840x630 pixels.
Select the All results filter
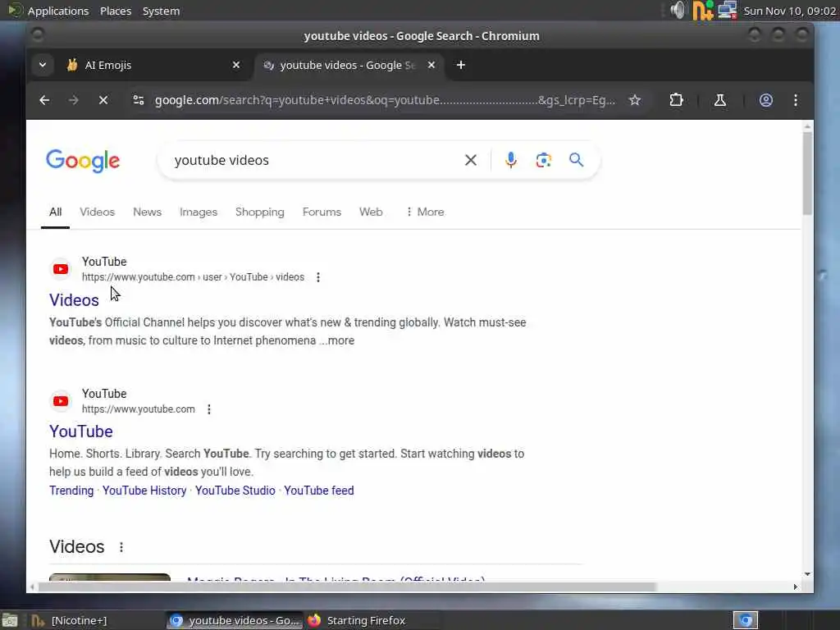point(56,212)
